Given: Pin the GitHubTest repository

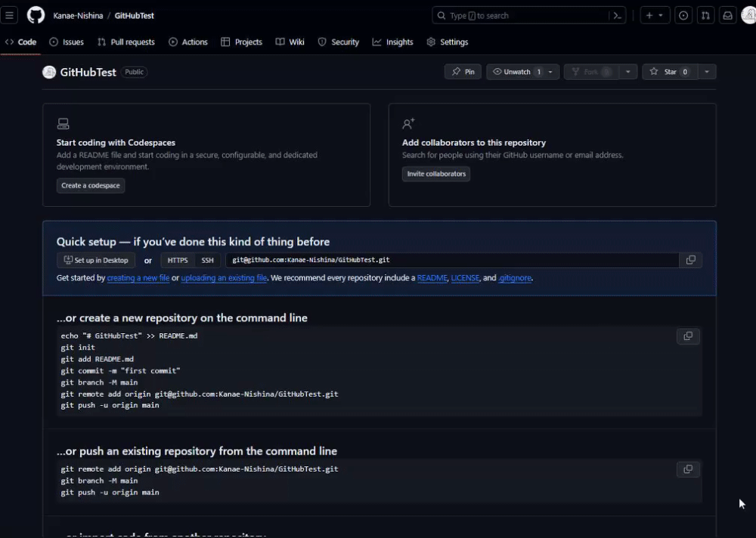Looking at the screenshot, I should coord(463,72).
